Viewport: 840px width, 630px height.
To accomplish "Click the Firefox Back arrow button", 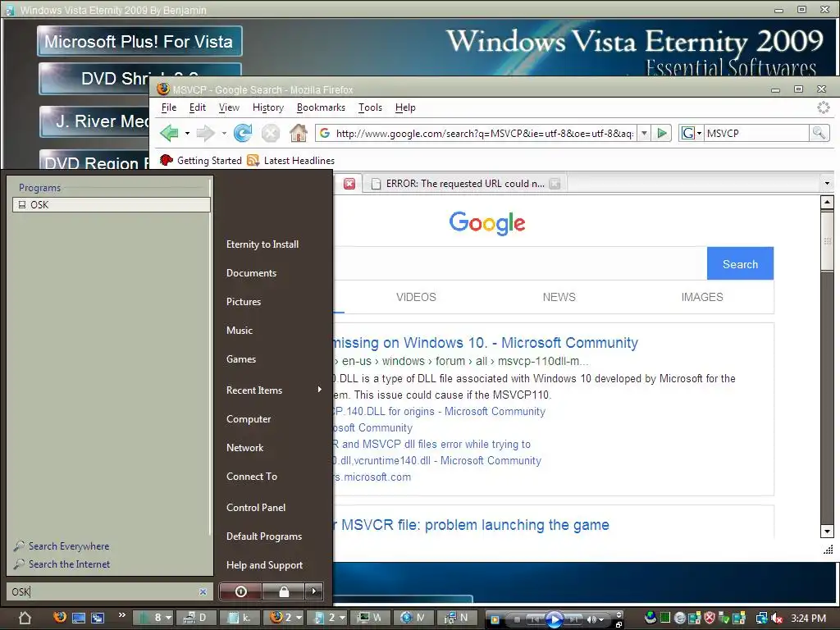I will tap(169, 133).
